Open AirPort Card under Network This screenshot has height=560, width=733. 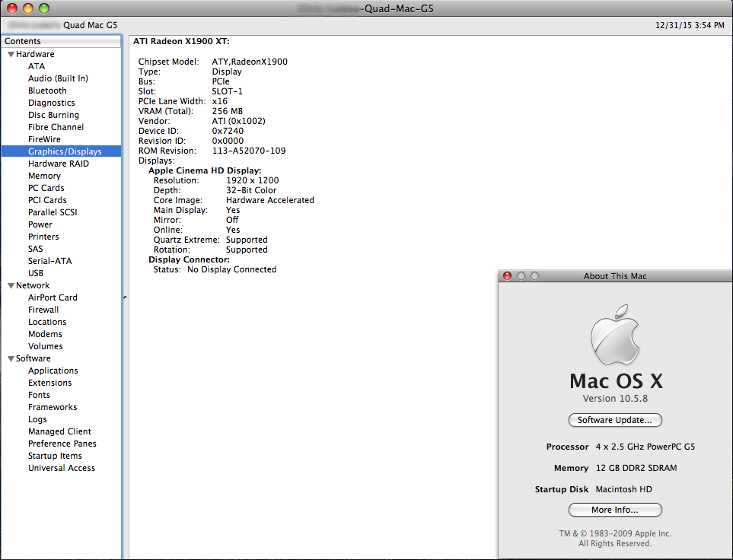point(53,297)
